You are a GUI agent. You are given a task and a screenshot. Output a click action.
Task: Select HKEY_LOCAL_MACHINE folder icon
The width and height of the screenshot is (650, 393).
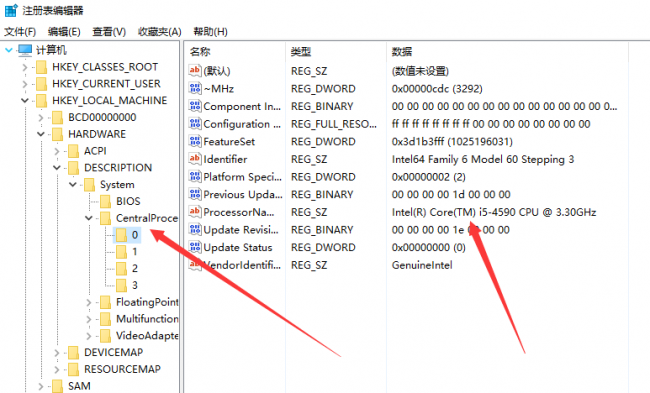41,101
